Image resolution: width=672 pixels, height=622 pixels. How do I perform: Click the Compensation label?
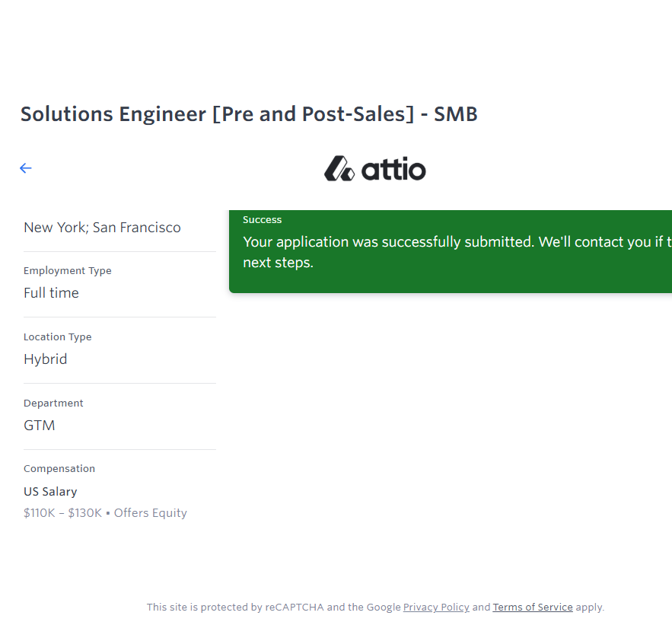pos(59,469)
